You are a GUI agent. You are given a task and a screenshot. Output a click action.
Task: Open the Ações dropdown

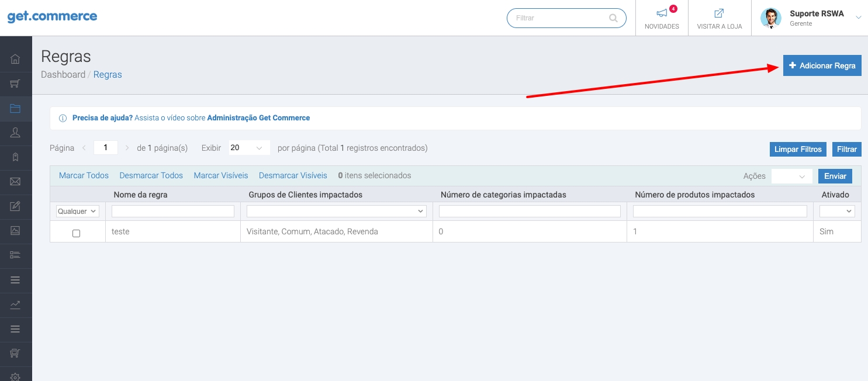(791, 176)
